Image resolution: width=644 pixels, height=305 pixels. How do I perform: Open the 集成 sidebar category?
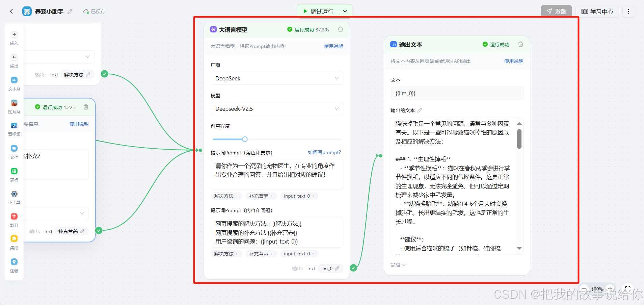(x=14, y=243)
